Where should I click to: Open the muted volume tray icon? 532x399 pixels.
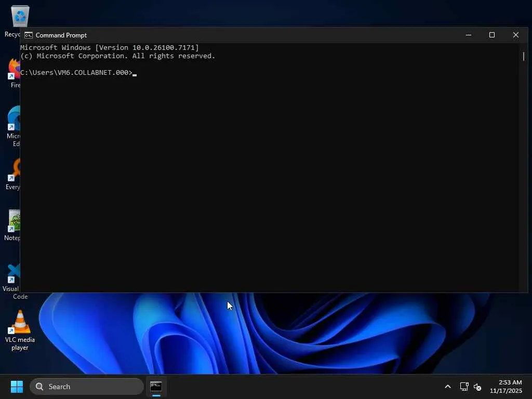(477, 387)
